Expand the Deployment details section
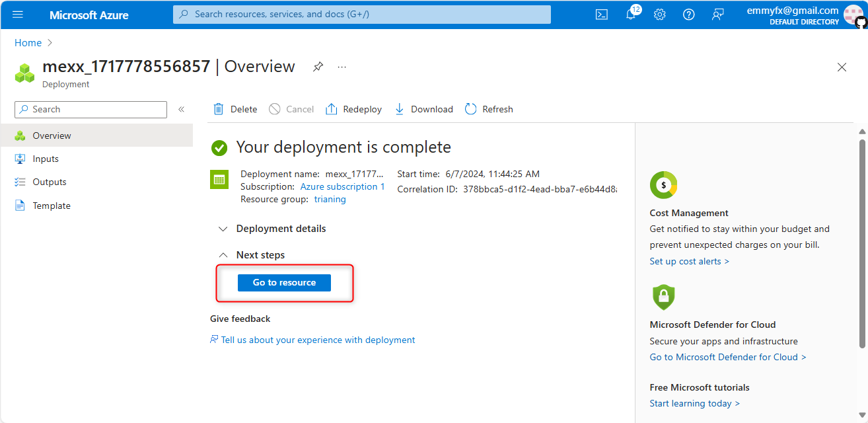Viewport: 868px width, 423px height. (x=223, y=229)
